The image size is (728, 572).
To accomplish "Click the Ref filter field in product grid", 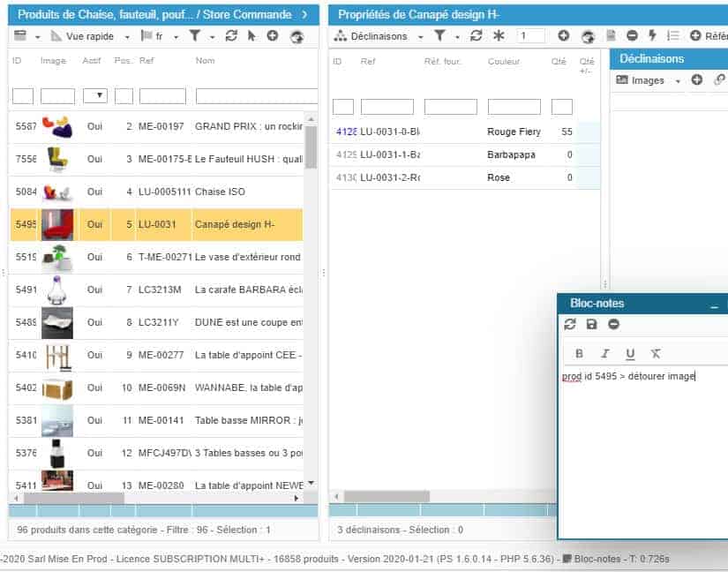I will point(162,96).
